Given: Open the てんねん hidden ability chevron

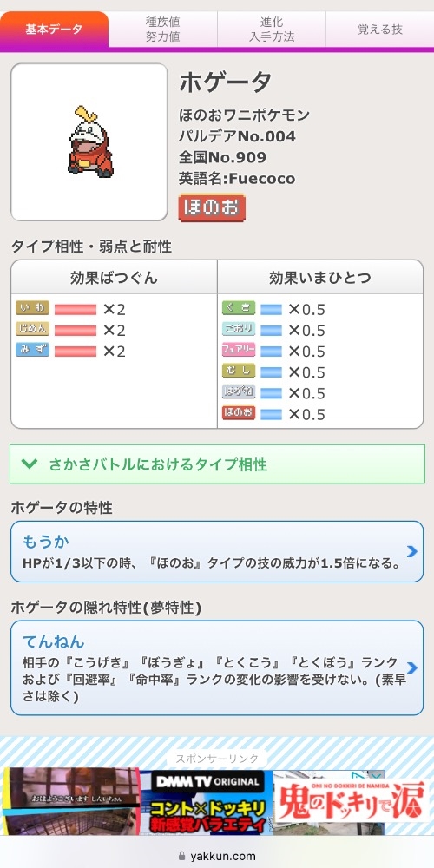Looking at the screenshot, I should [x=411, y=667].
